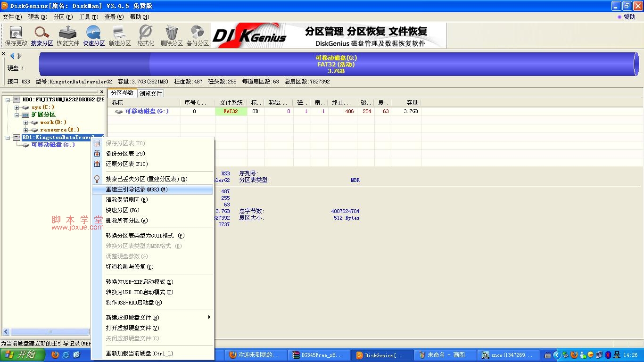Select 坏道检测与修复 menu entry
The height and width of the screenshot is (362, 644).
point(153,267)
